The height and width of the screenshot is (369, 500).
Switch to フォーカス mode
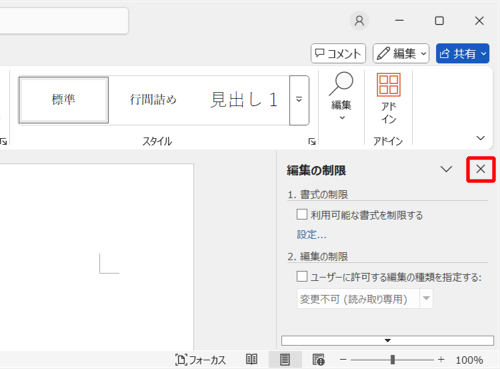click(200, 360)
